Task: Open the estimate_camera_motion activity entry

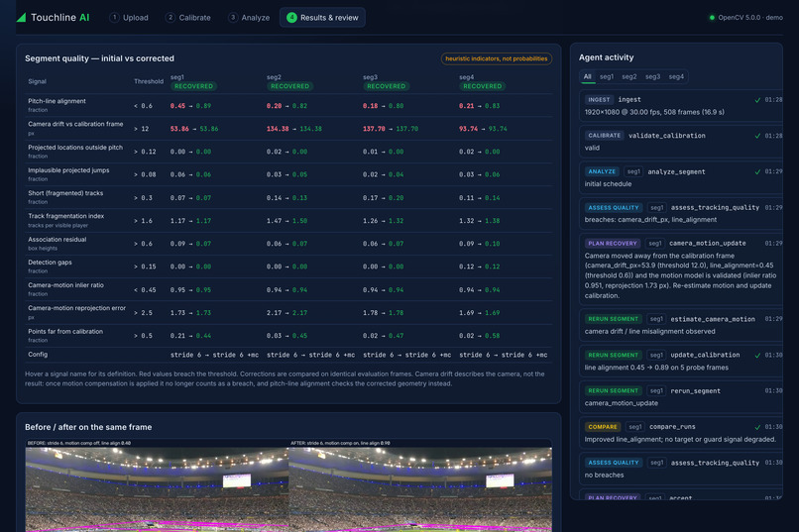Action: (681, 325)
